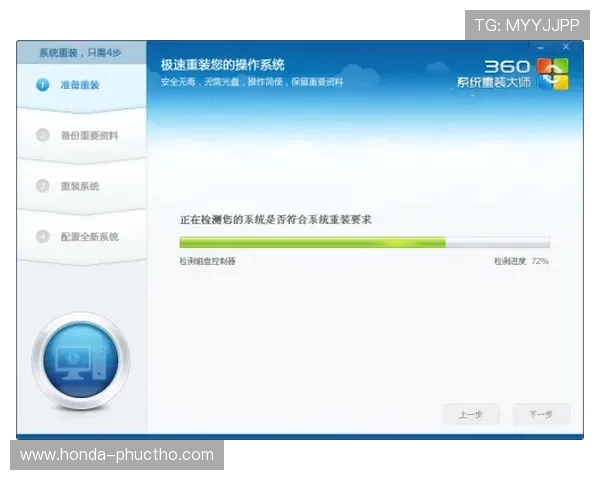600x480 pixels.
Task: Click the green detection progress bar
Action: (x=365, y=242)
